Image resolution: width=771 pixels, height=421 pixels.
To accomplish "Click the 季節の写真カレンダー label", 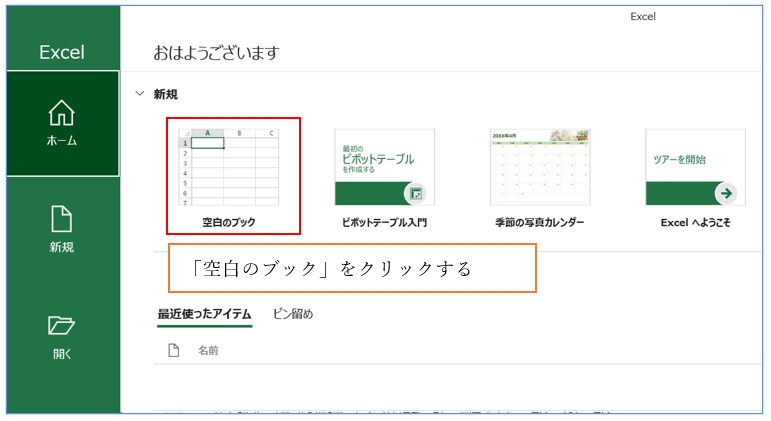I will (x=540, y=222).
